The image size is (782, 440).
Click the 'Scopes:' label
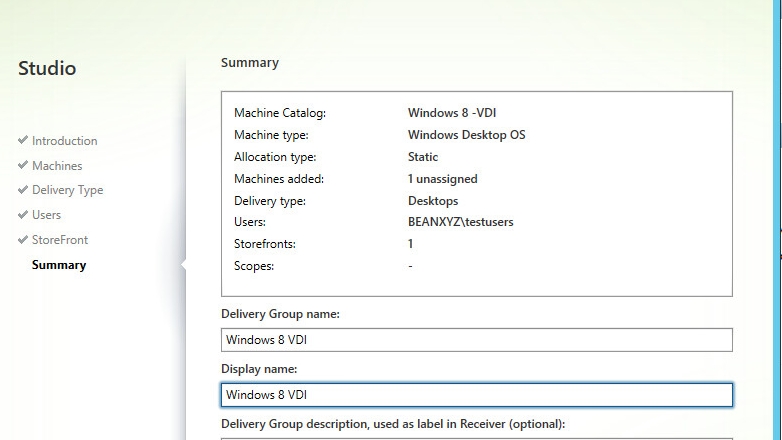click(x=254, y=266)
